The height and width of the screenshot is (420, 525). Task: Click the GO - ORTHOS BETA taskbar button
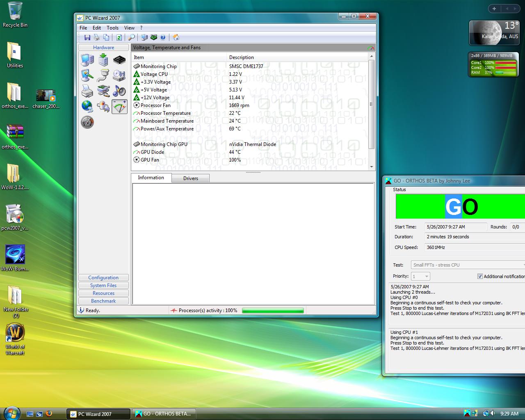pos(164,414)
